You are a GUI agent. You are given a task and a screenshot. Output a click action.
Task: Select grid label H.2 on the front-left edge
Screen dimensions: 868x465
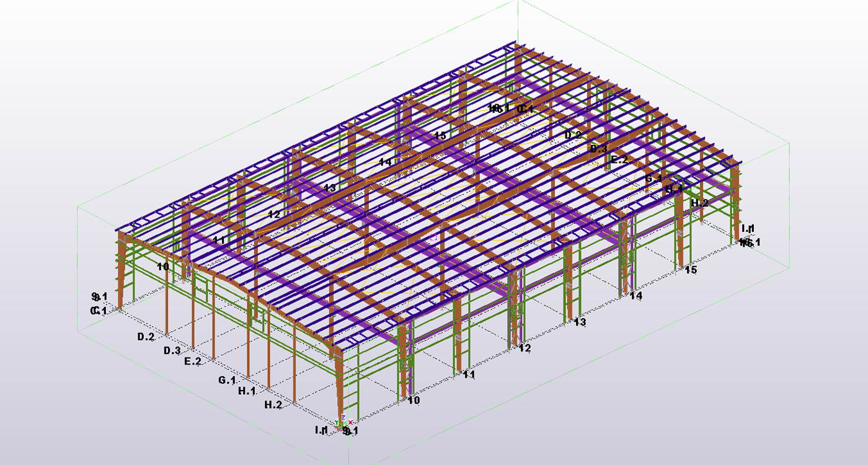[273, 405]
